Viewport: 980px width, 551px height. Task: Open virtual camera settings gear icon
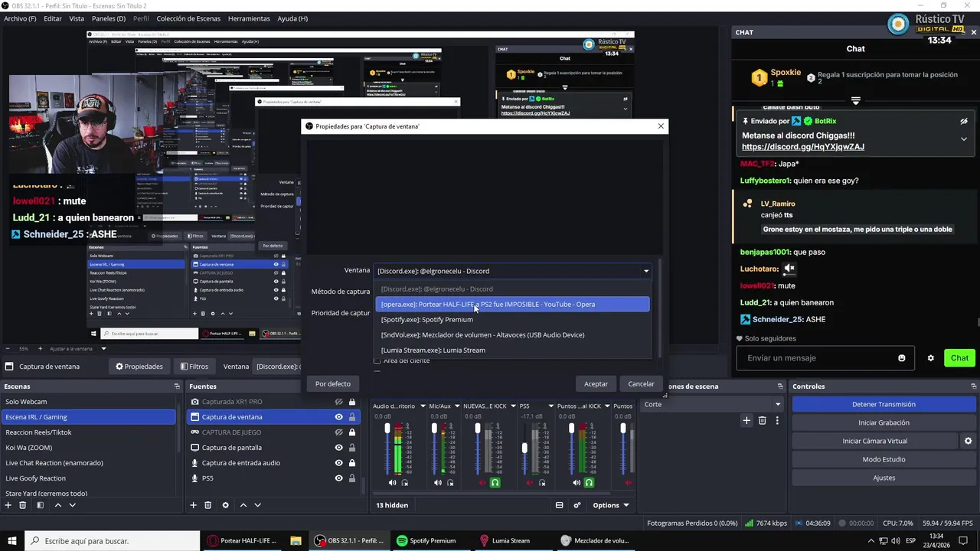point(968,441)
